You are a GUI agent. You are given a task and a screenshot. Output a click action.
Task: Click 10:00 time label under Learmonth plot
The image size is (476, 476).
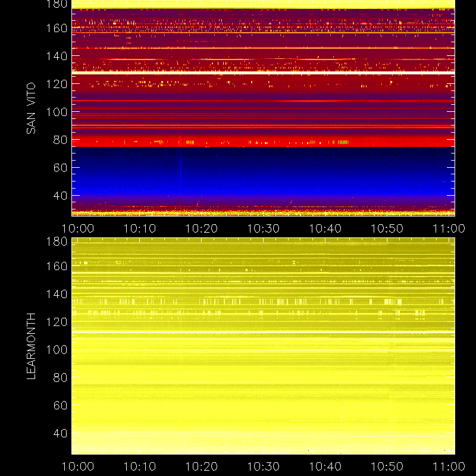point(78,466)
